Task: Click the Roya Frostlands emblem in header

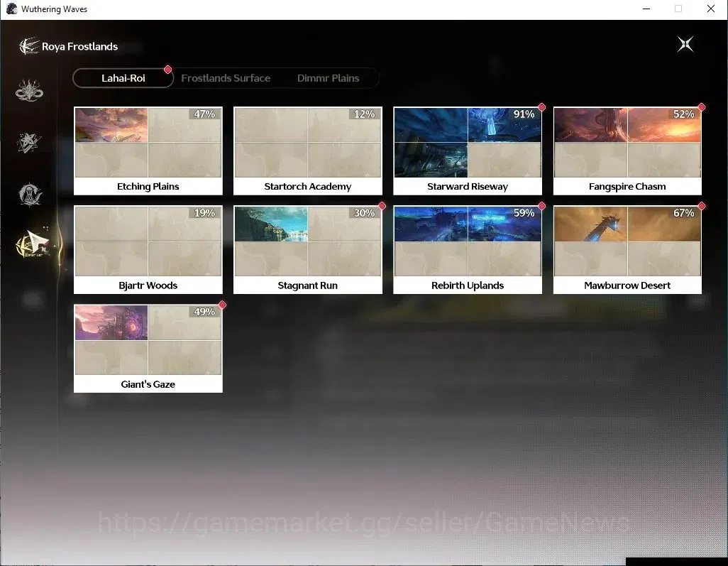Action: (29, 46)
